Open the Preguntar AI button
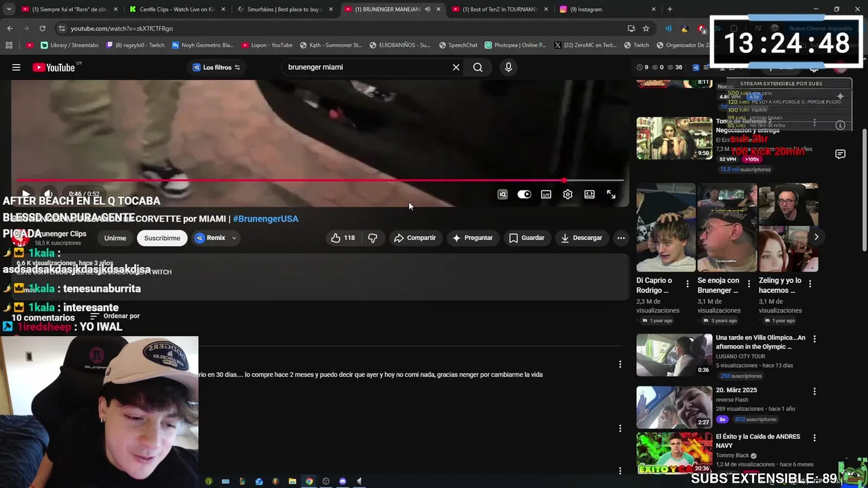 473,238
